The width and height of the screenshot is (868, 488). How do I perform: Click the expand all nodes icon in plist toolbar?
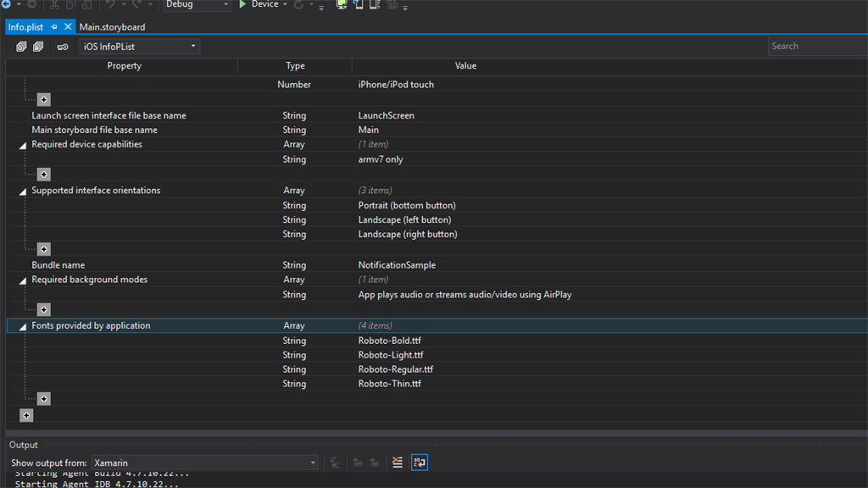click(x=21, y=47)
